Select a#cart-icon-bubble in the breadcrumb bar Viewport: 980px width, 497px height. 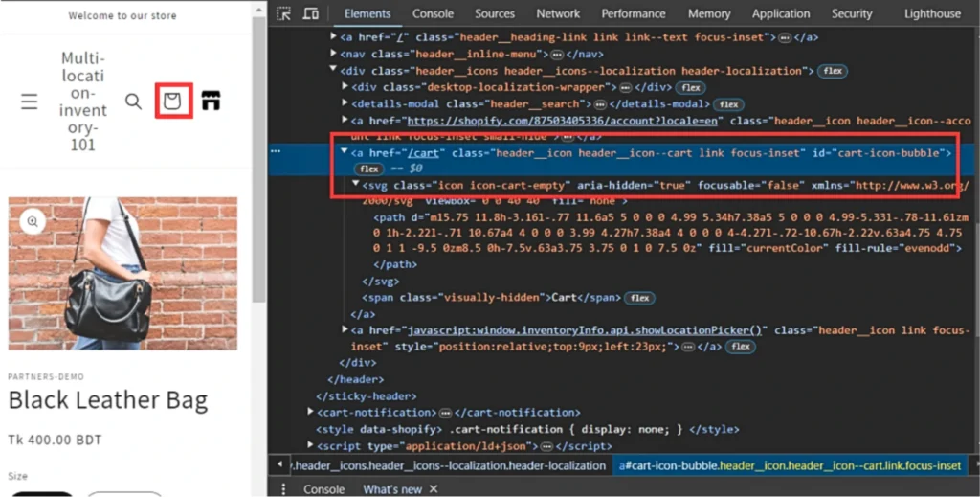point(790,465)
